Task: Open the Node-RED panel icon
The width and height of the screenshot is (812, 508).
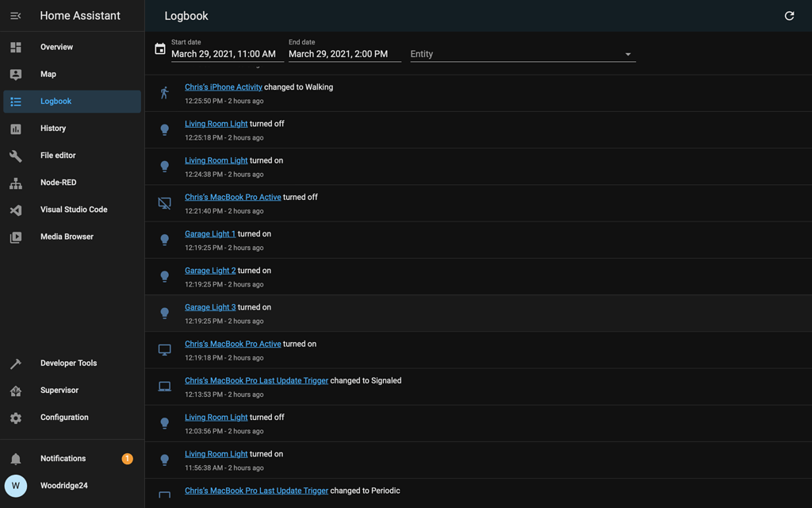Action: click(x=16, y=183)
